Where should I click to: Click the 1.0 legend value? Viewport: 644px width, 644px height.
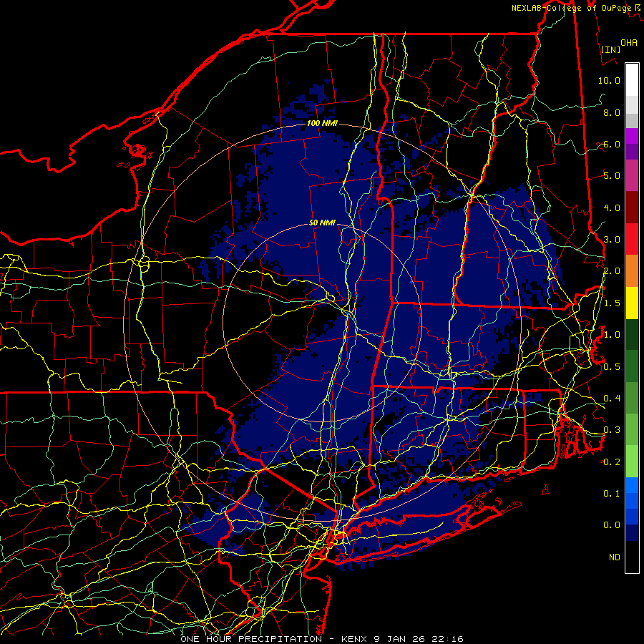[x=612, y=335]
